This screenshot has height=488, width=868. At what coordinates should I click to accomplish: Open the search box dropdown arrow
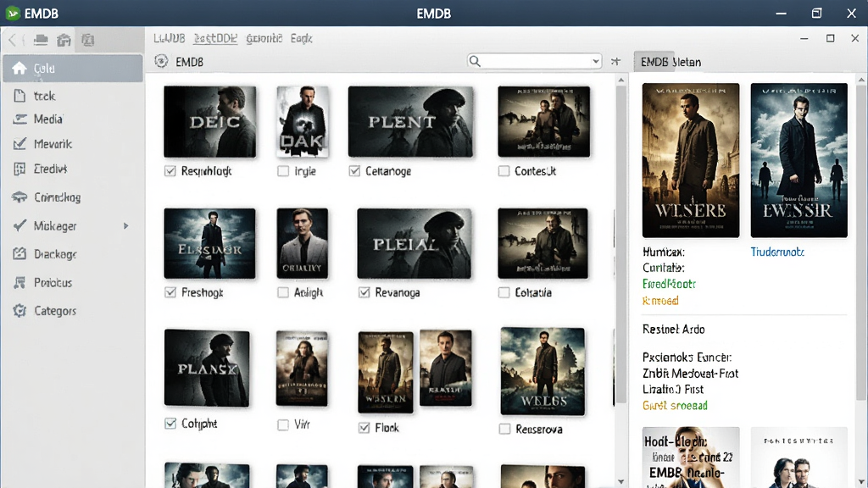[x=596, y=61]
